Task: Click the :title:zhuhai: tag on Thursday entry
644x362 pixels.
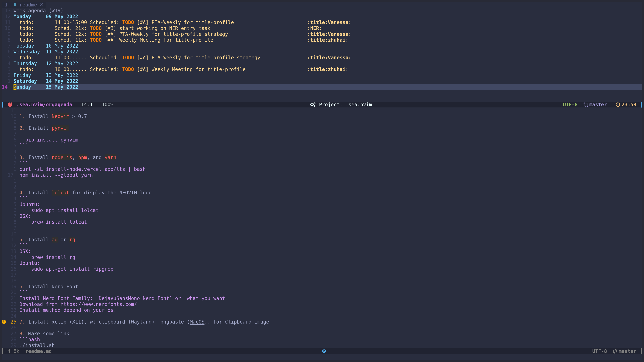Action: (x=327, y=69)
